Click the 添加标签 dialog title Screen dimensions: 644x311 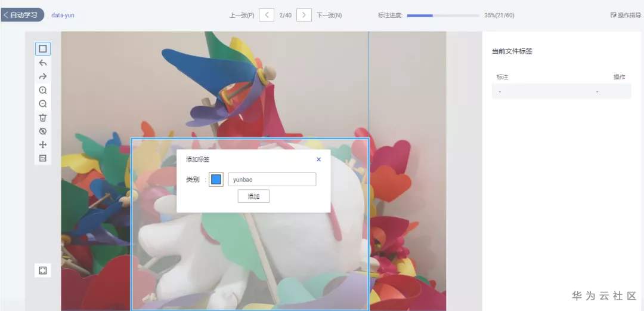[x=198, y=159]
